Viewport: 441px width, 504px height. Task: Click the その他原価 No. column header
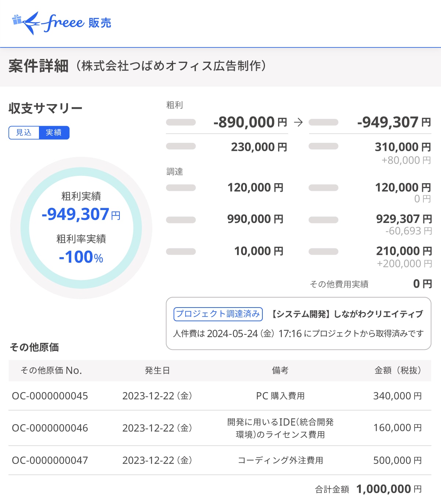pyautogui.click(x=51, y=370)
